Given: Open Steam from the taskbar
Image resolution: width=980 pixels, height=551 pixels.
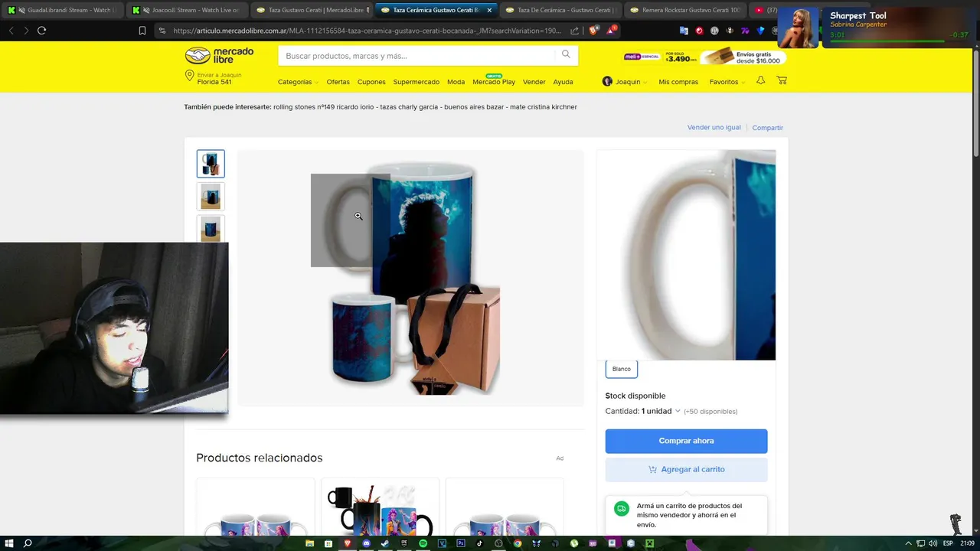Looking at the screenshot, I should [x=385, y=543].
